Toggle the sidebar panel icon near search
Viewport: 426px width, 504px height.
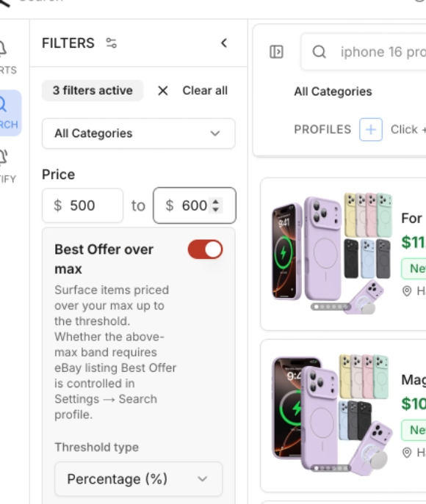pyautogui.click(x=276, y=52)
